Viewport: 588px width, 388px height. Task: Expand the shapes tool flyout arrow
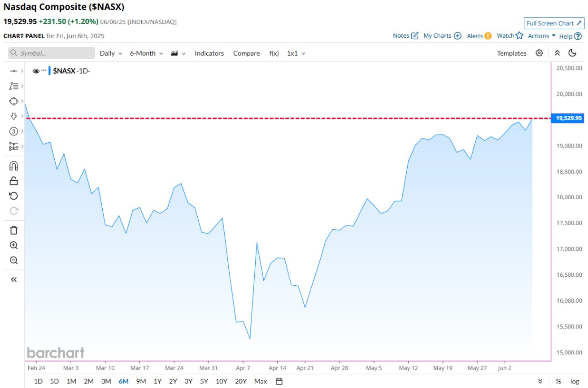(x=22, y=101)
